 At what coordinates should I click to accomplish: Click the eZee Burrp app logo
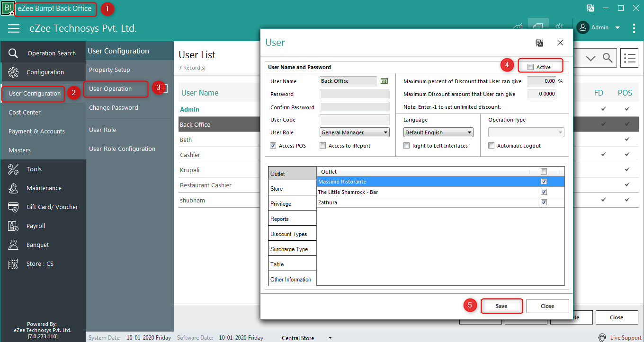(x=8, y=8)
